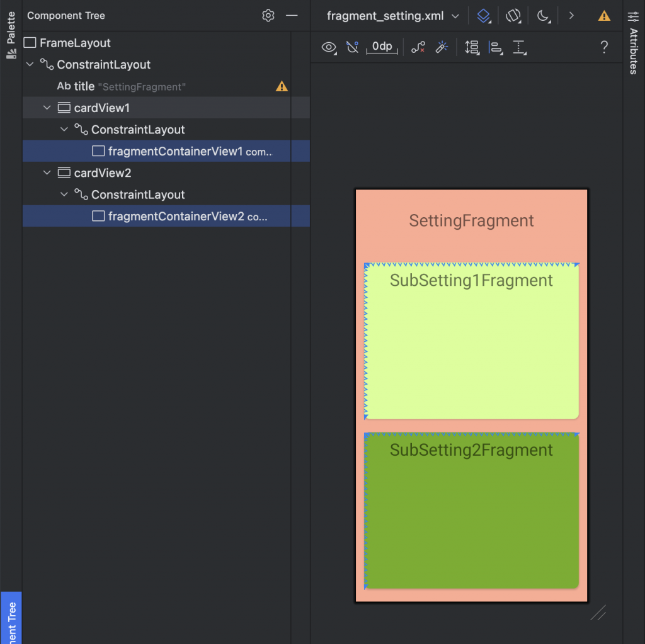Screen dimensions: 645x644
Task: Open fragment_setting.xml file dropdown
Action: (393, 16)
